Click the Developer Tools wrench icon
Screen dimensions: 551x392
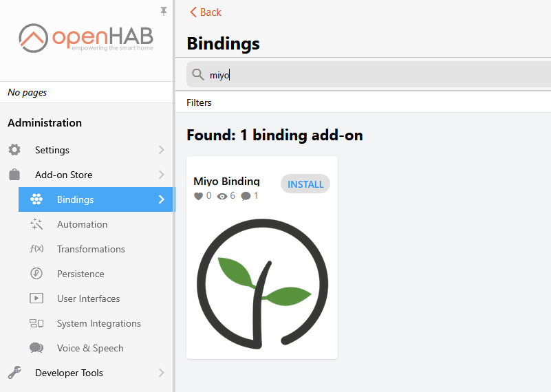pyautogui.click(x=14, y=373)
